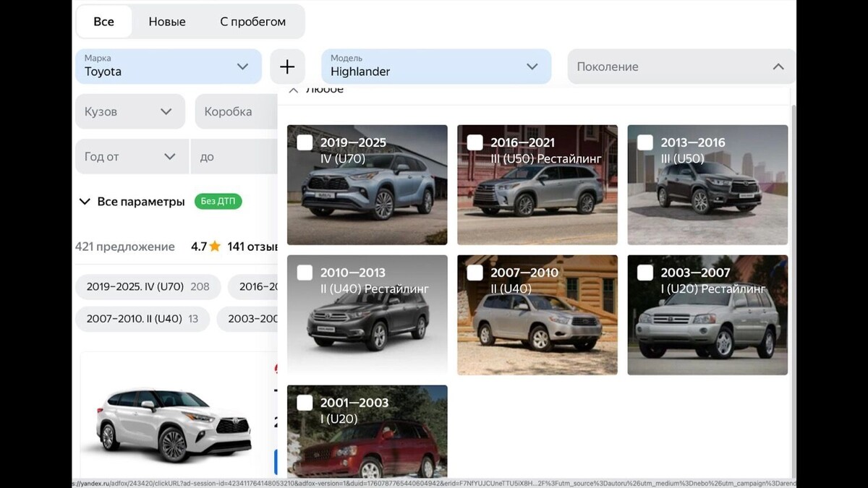868x488 pixels.
Task: Click the plus icon to add another brand
Action: click(x=287, y=67)
